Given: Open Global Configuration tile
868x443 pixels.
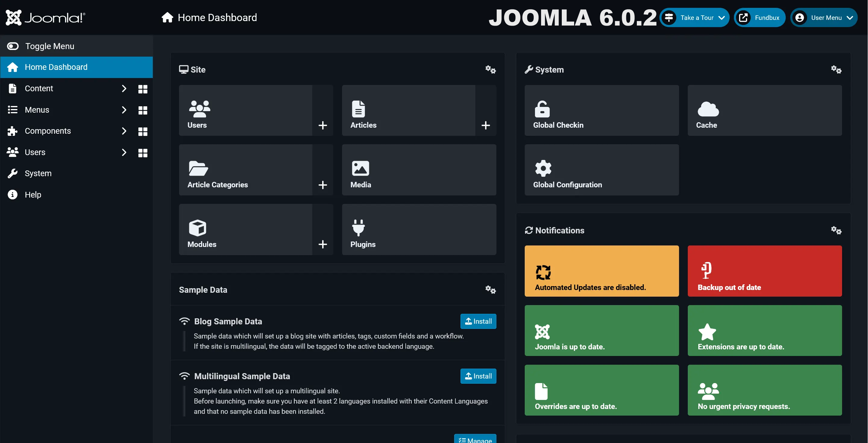Looking at the screenshot, I should tap(601, 170).
